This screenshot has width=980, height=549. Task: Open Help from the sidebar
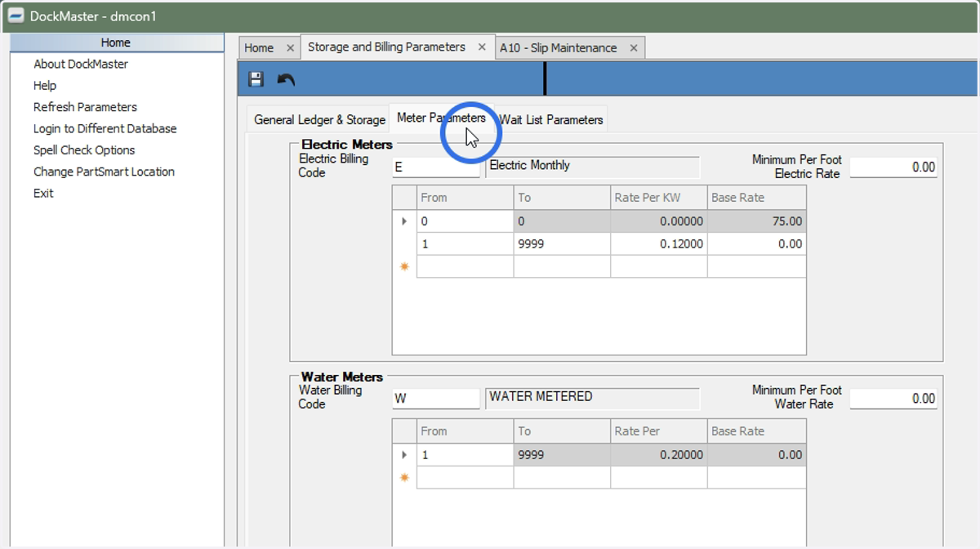pos(45,85)
